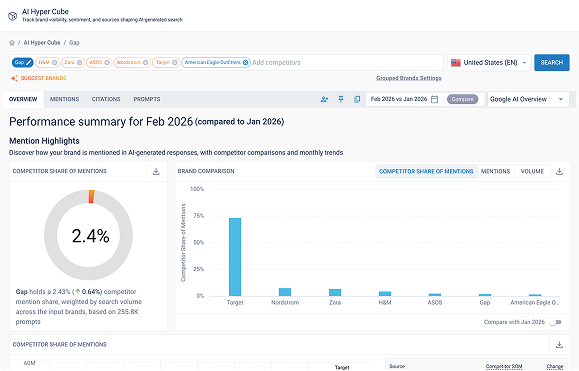Open the United States (EN) country dropdown
Viewport: 579px width, 371px height.
click(x=489, y=63)
